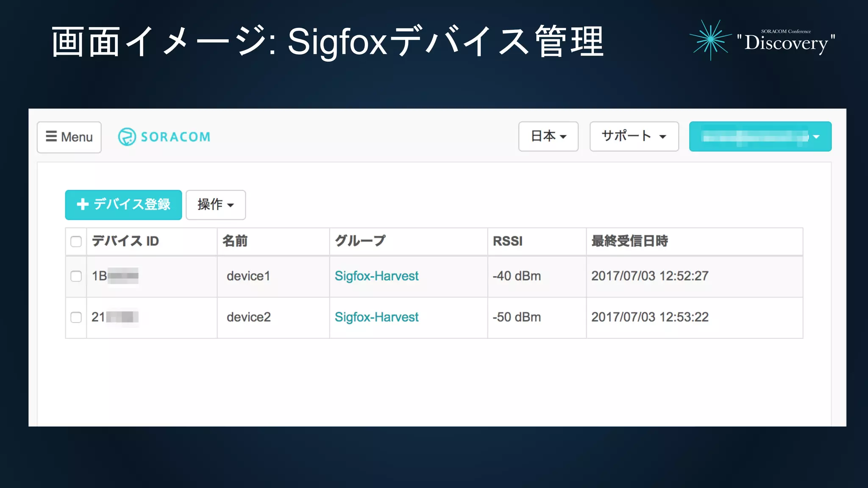868x488 pixels.
Task: Click the SORACOM logo
Action: tap(164, 137)
